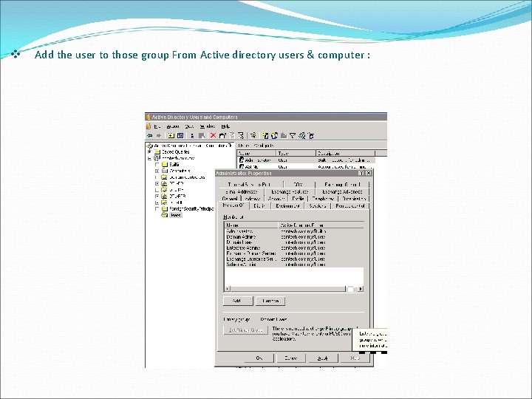Click the Apply button
The height and width of the screenshot is (399, 532).
323,358
